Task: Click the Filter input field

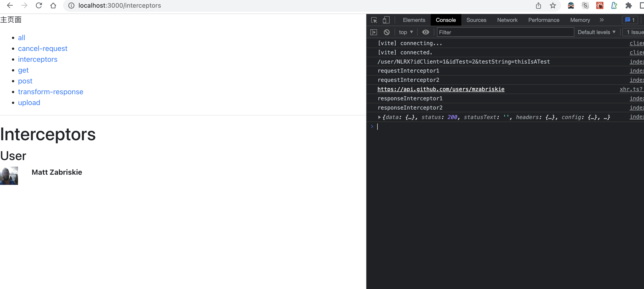Action: pyautogui.click(x=505, y=32)
